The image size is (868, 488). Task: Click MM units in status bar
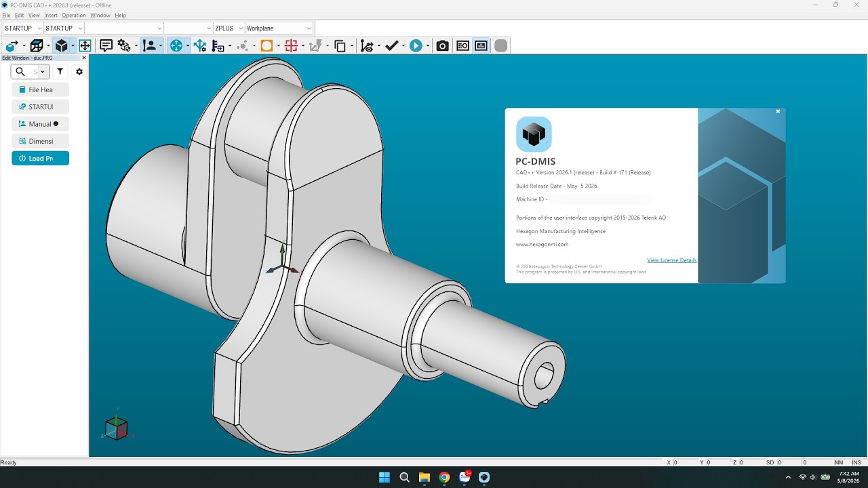[839, 462]
